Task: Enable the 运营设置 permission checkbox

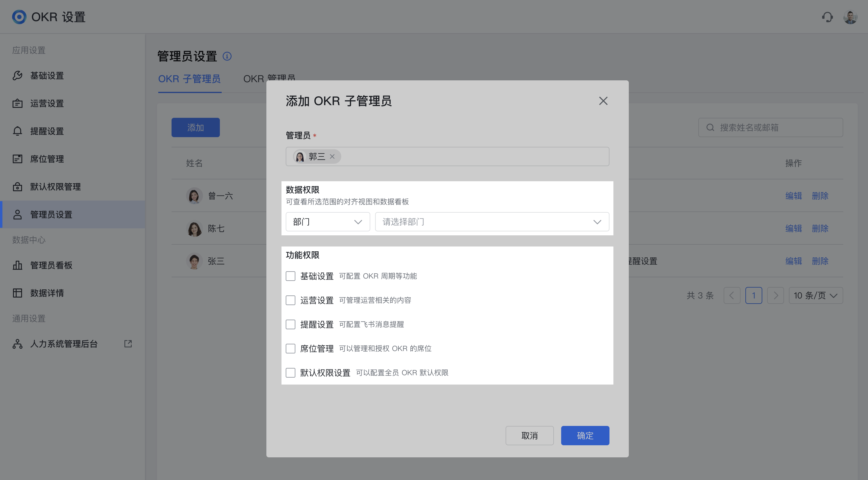Action: (291, 300)
